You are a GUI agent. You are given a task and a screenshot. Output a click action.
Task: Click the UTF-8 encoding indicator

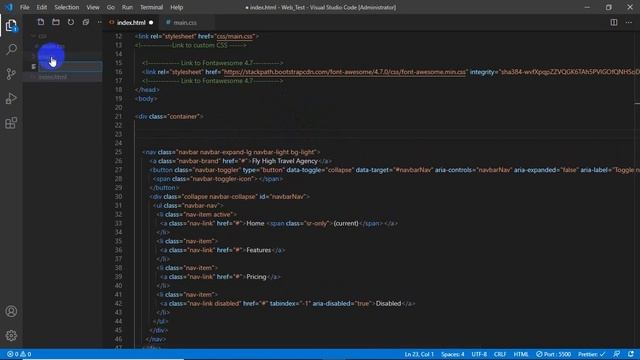479,354
